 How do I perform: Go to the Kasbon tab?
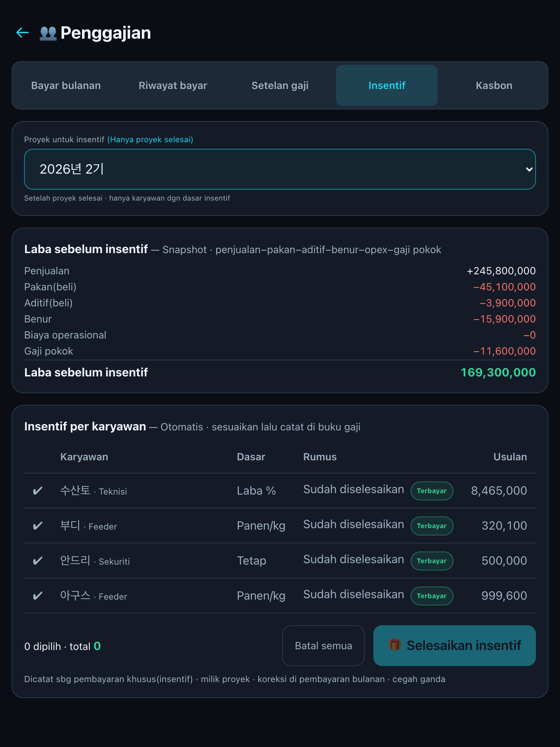point(494,85)
